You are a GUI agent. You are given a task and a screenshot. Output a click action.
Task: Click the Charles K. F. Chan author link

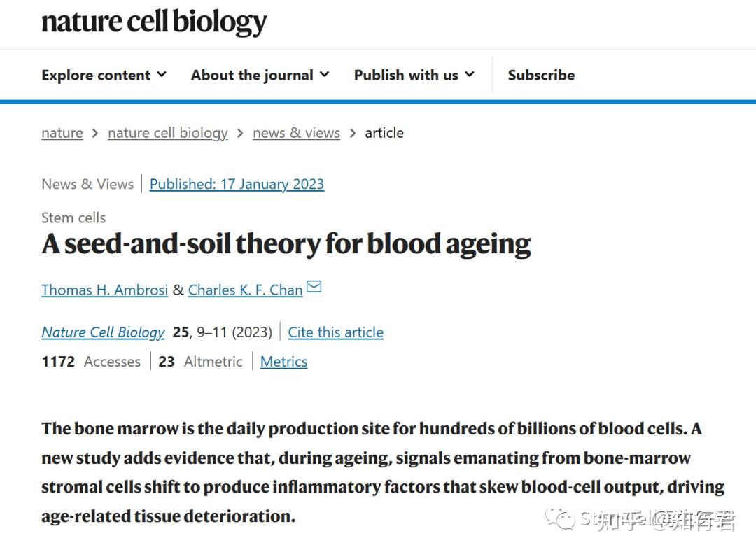245,289
